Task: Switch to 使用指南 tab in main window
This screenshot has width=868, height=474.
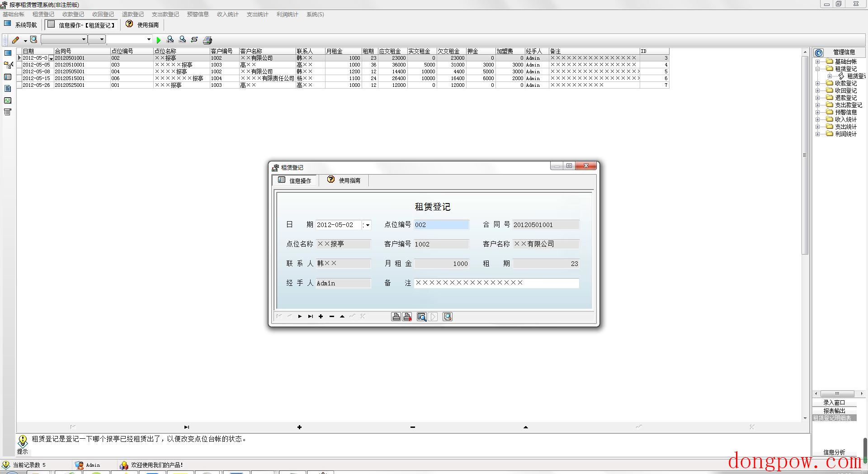Action: [142, 25]
